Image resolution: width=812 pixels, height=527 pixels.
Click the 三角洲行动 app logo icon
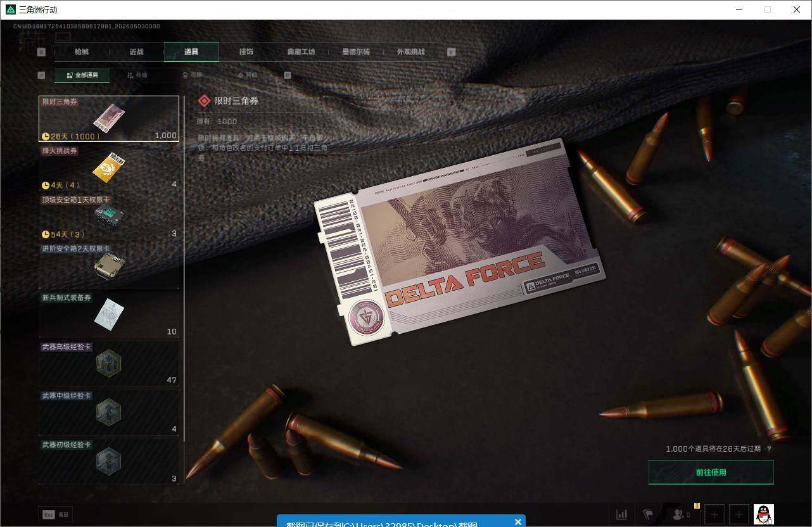pyautogui.click(x=10, y=10)
